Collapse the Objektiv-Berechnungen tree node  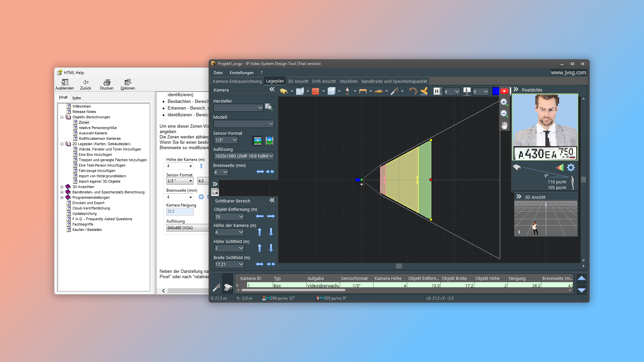coord(62,117)
